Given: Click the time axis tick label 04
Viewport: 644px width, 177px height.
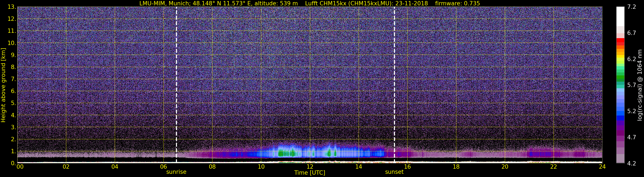Looking at the screenshot, I should 115,167.
